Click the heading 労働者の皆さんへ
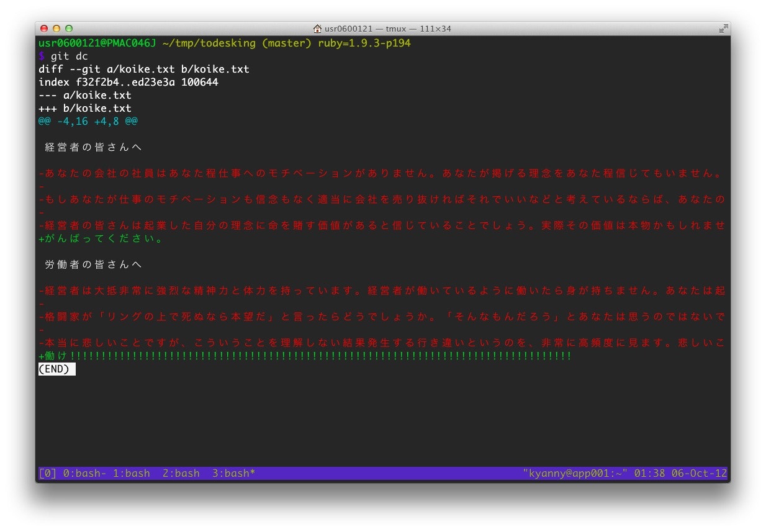 click(94, 265)
